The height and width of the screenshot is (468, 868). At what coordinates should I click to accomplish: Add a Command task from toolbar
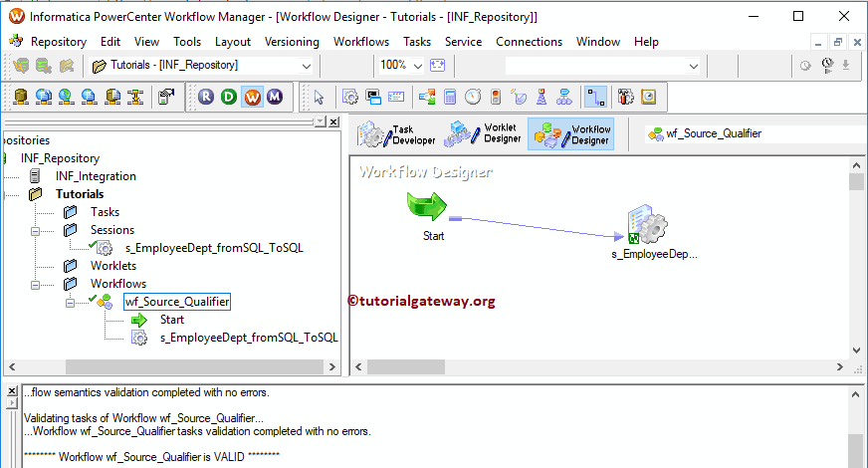pos(373,98)
